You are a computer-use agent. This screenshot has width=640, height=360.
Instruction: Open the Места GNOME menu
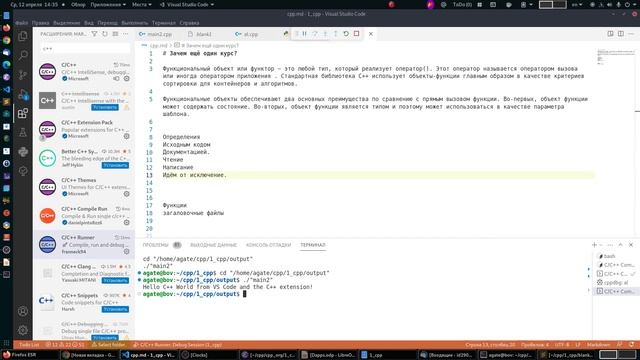142,4
